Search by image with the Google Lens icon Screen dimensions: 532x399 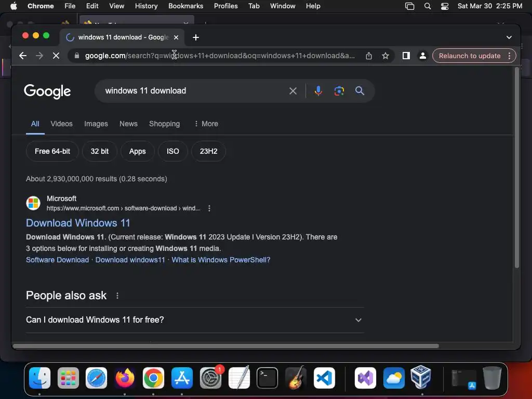click(x=339, y=91)
